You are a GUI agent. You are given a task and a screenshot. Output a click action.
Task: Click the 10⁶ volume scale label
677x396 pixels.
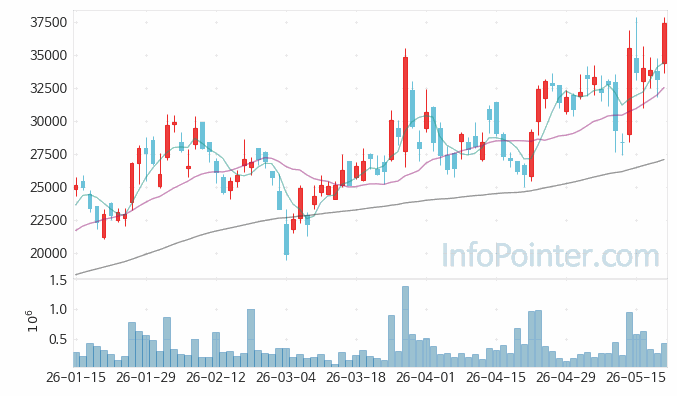click(33, 321)
